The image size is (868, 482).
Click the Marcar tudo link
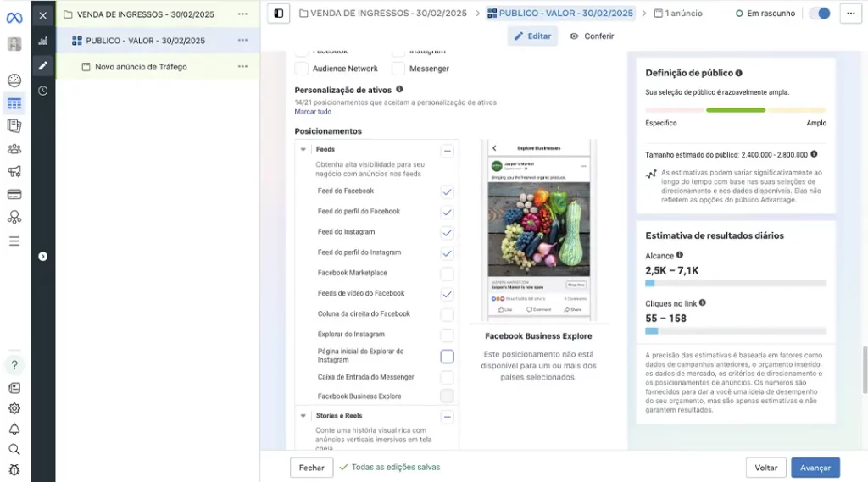coord(313,112)
